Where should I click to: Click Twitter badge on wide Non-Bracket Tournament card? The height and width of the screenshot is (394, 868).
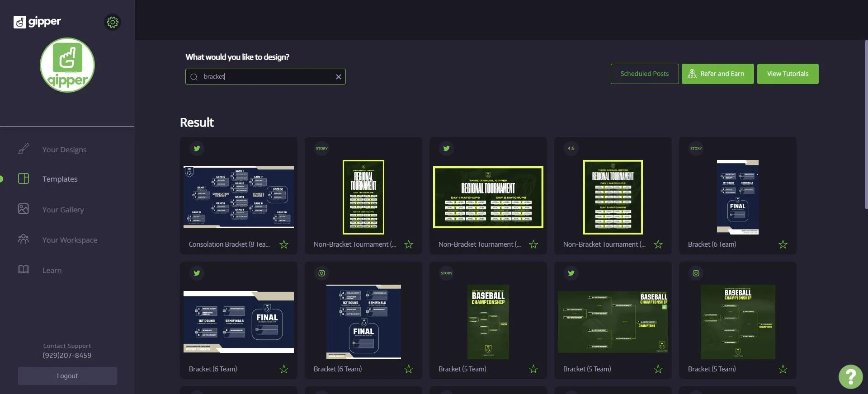[x=446, y=148]
